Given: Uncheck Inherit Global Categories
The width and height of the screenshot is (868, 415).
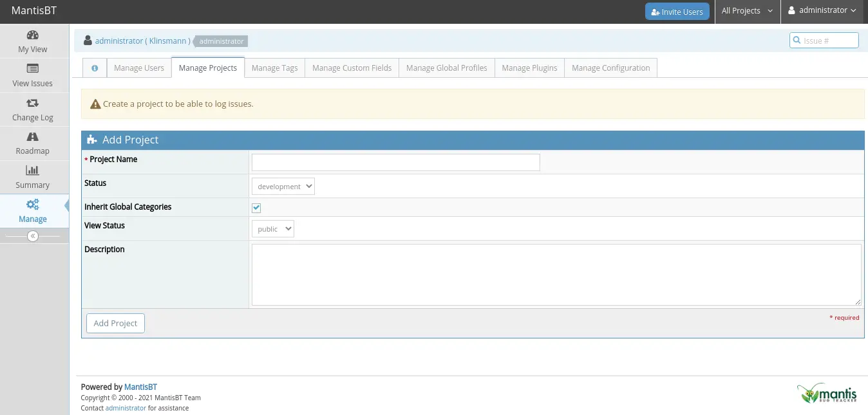Looking at the screenshot, I should [256, 207].
